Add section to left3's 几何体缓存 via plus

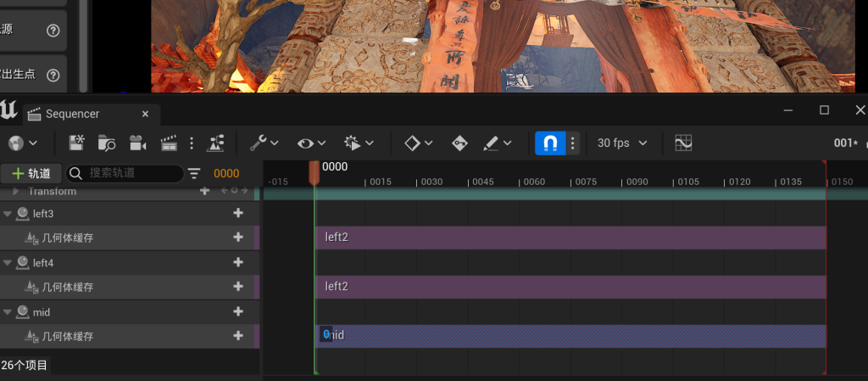coord(238,238)
